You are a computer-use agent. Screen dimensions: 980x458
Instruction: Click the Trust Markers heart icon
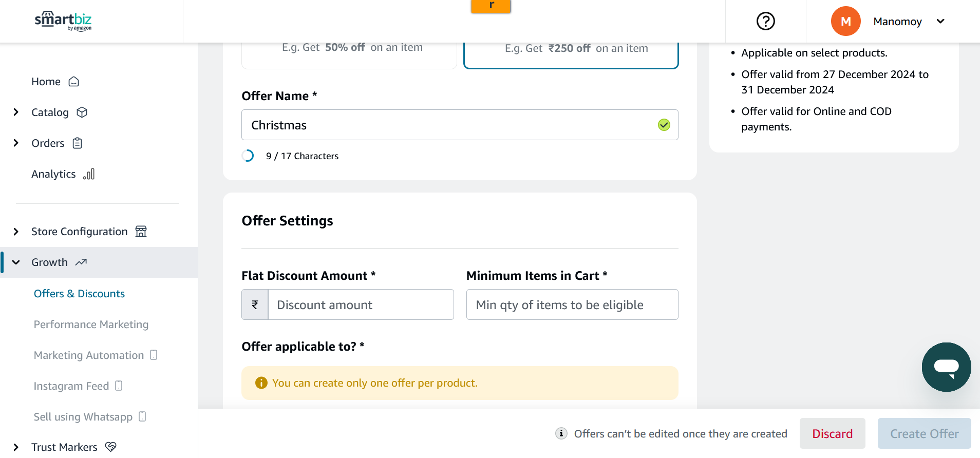tap(110, 447)
